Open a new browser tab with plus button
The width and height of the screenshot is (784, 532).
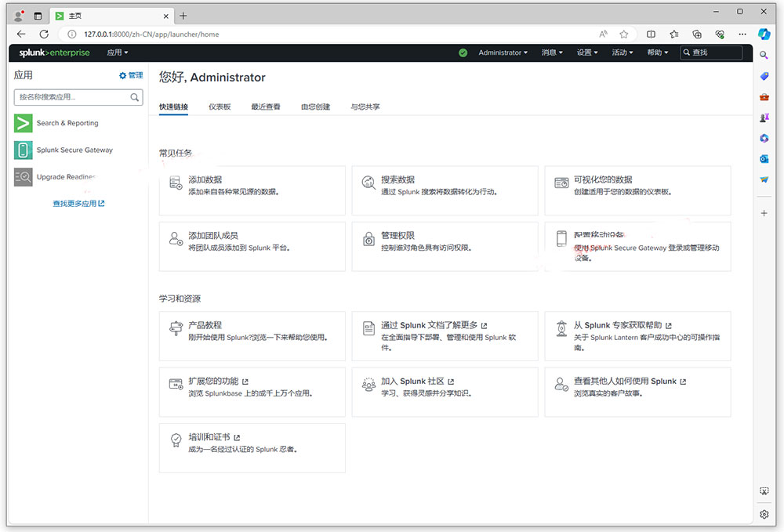(x=183, y=16)
